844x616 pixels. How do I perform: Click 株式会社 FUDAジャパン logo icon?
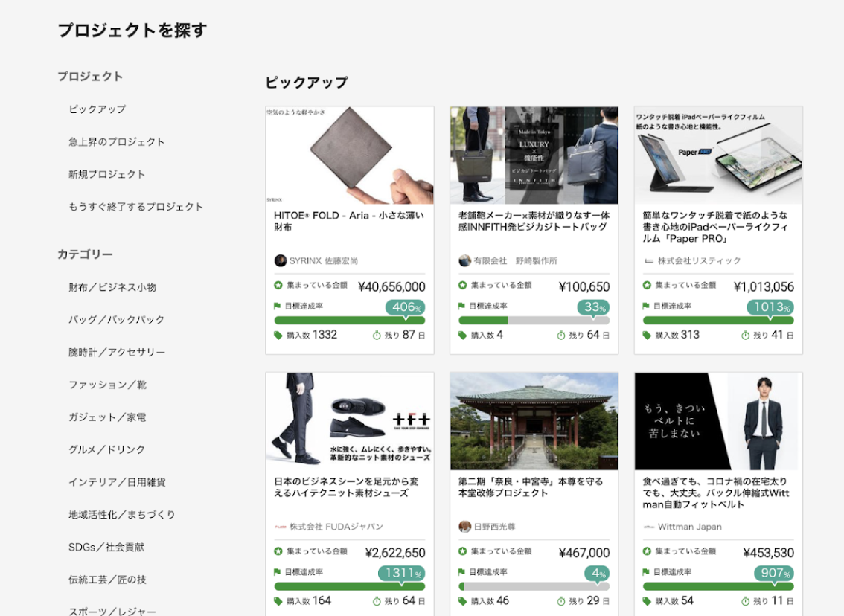281,527
